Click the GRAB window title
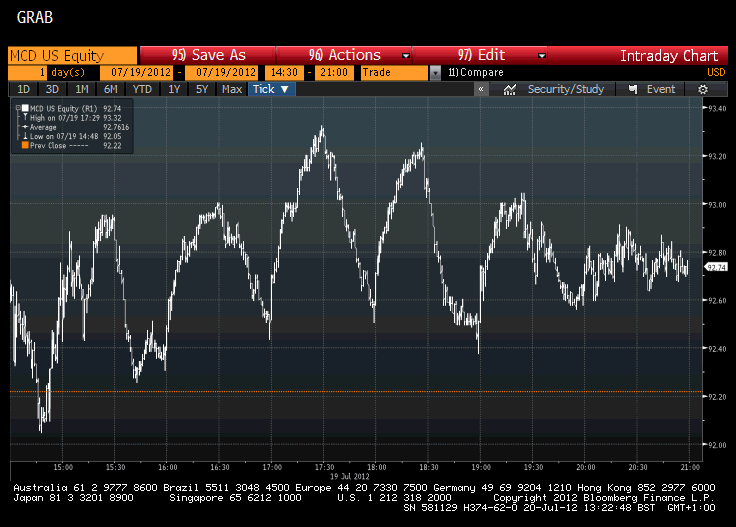This screenshot has height=527, width=736. pos(35,17)
